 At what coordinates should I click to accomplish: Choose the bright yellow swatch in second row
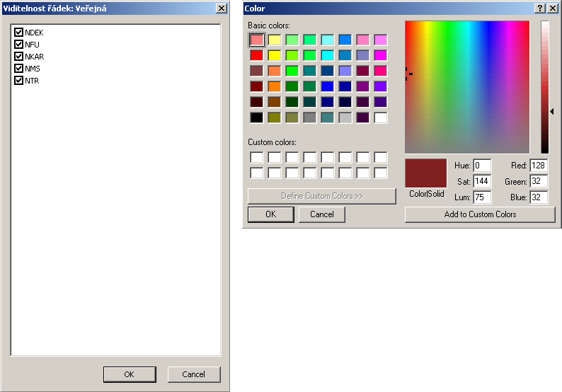click(275, 55)
